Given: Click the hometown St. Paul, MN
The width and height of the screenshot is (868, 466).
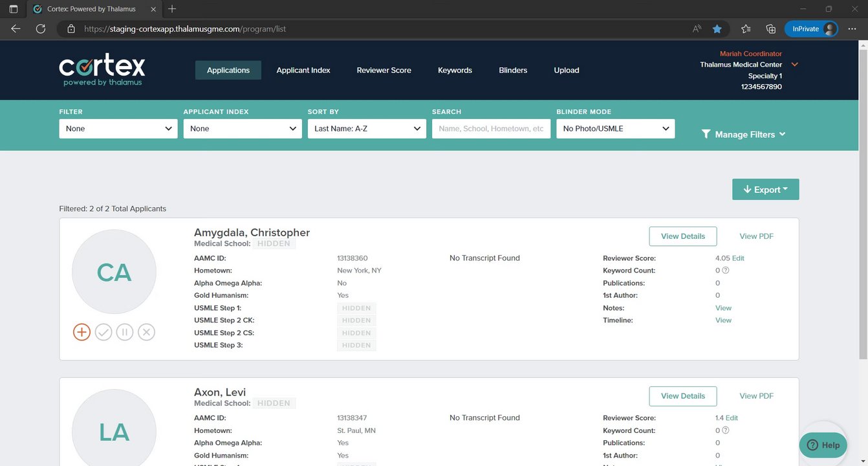Looking at the screenshot, I should point(356,430).
